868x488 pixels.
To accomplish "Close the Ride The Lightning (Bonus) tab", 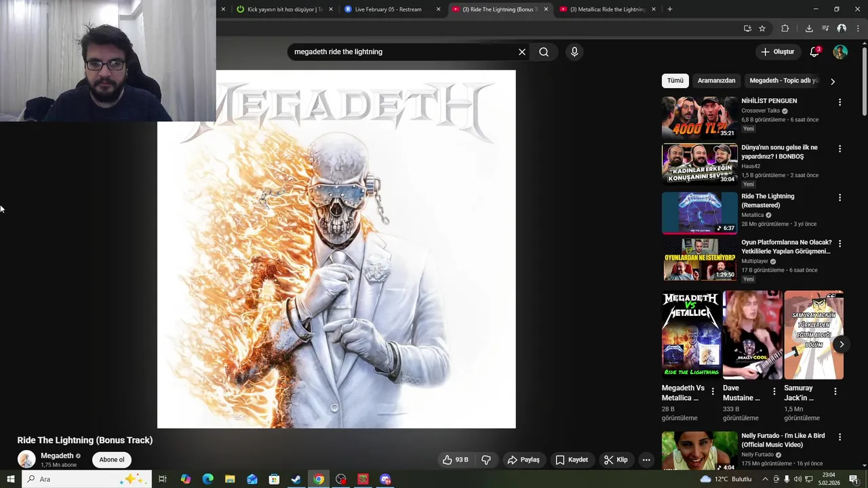I will [546, 9].
